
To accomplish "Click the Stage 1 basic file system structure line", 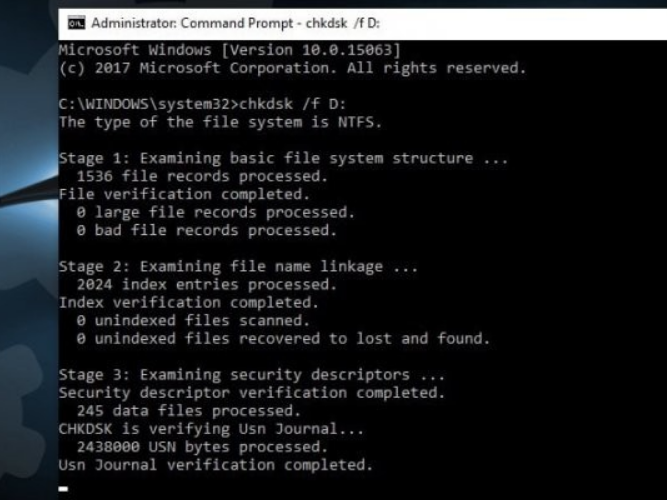I will [x=283, y=158].
